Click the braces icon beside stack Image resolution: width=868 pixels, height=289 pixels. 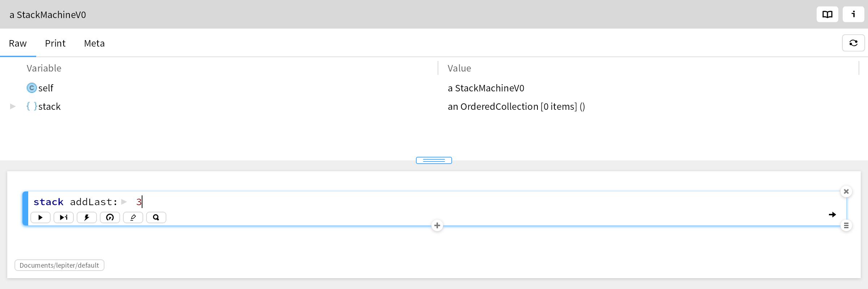pyautogui.click(x=32, y=106)
